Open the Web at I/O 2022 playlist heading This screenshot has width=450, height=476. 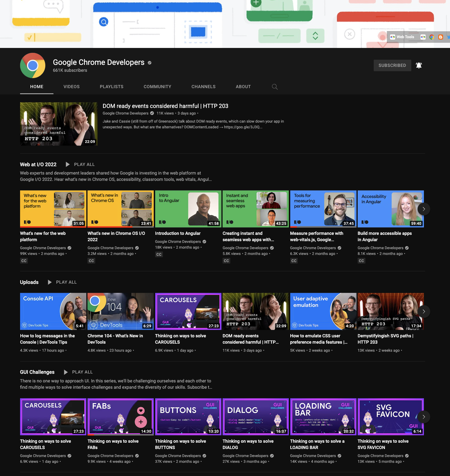38,165
